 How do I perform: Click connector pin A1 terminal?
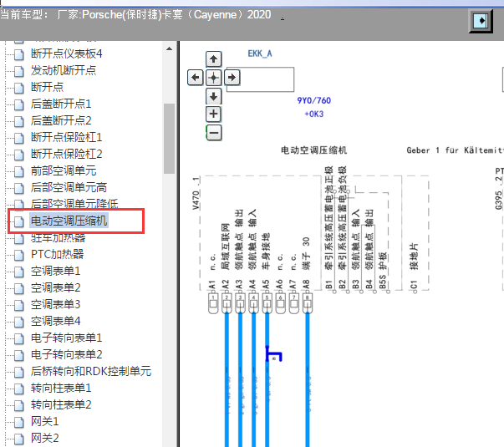(x=213, y=303)
